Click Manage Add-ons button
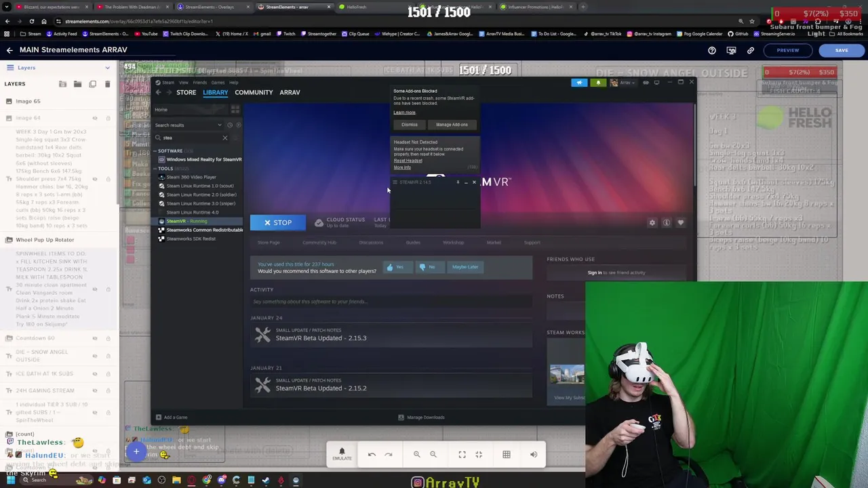This screenshot has width=868, height=488. [452, 125]
